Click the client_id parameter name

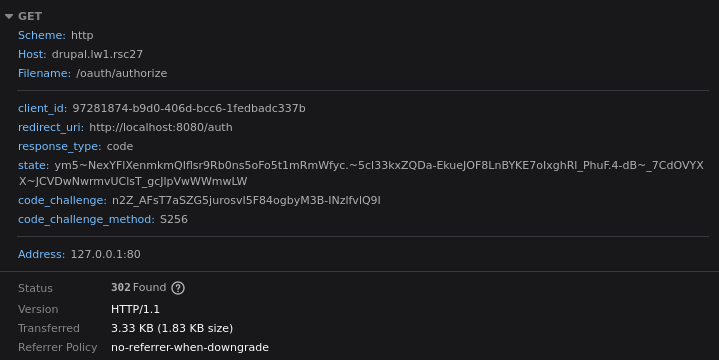(x=42, y=108)
